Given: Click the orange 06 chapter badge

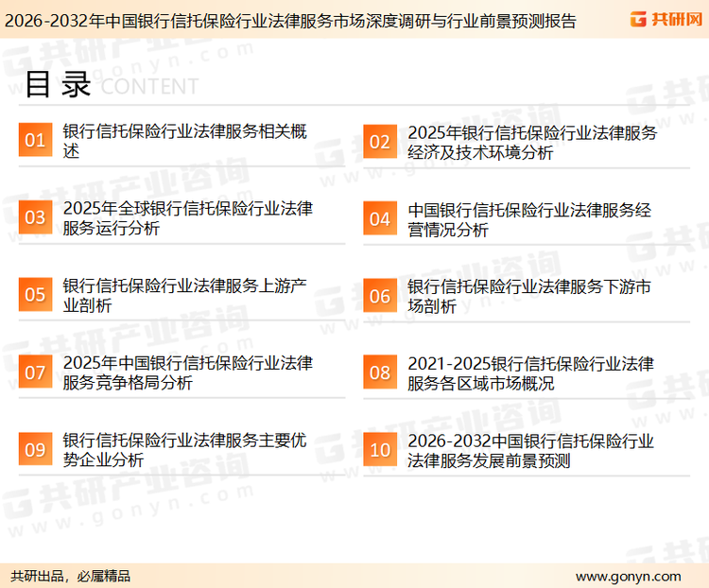Looking at the screenshot, I should [380, 296].
